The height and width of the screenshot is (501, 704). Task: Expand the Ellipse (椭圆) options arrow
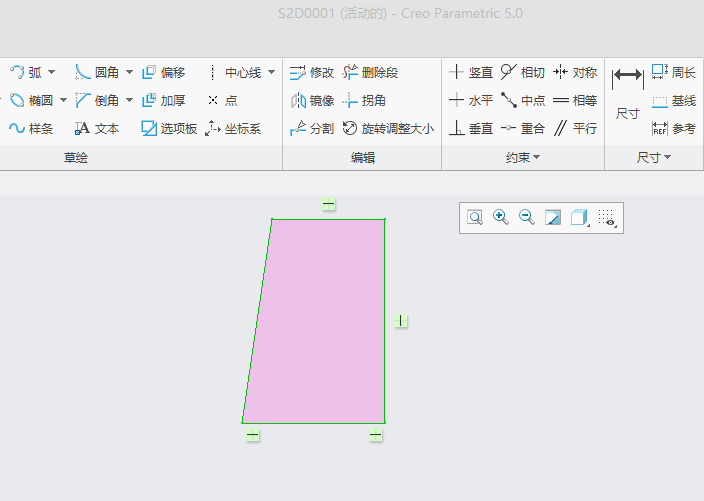[63, 101]
